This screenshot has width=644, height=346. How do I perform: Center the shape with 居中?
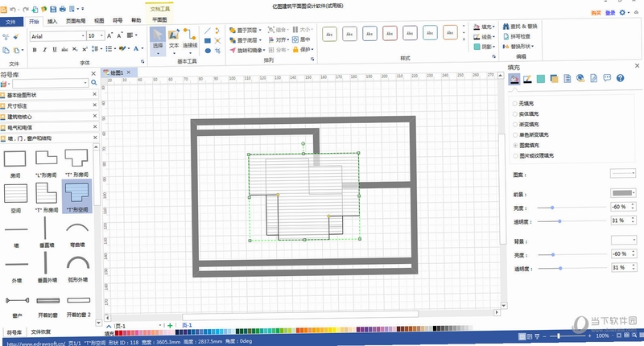(x=301, y=39)
